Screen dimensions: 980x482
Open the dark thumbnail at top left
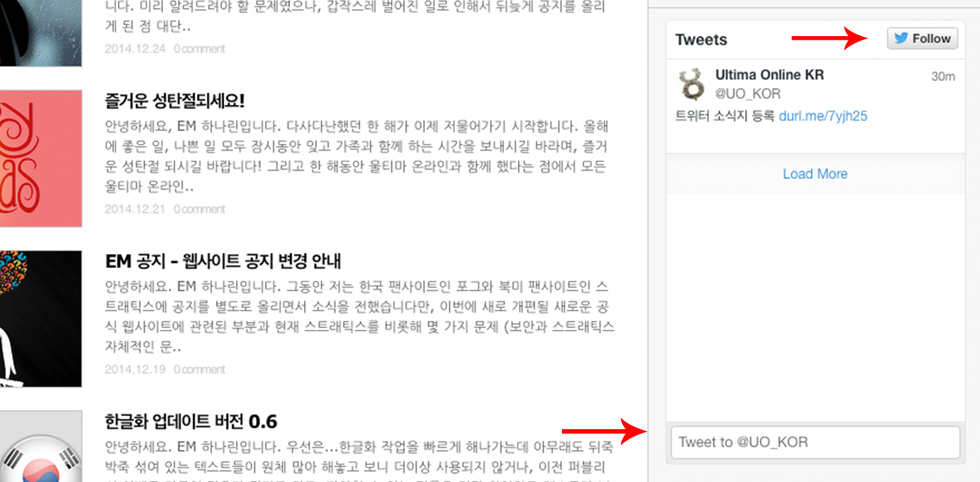pyautogui.click(x=41, y=33)
